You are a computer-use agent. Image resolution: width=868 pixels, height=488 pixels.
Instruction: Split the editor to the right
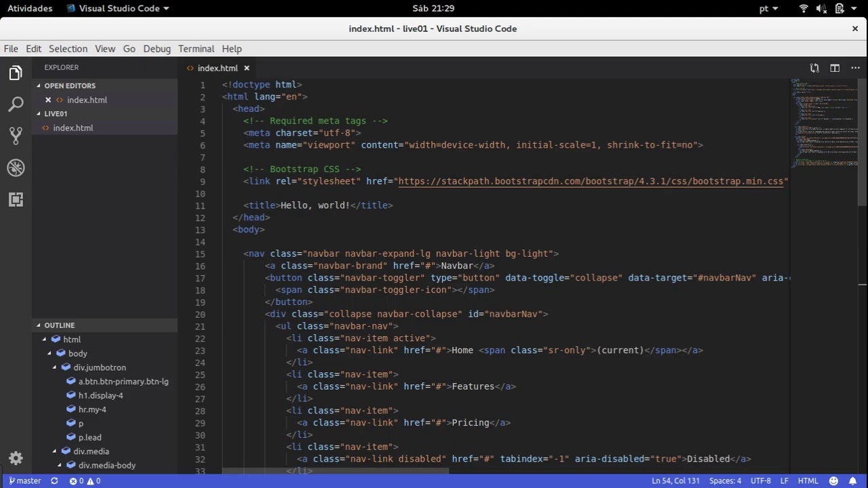pyautogui.click(x=835, y=68)
